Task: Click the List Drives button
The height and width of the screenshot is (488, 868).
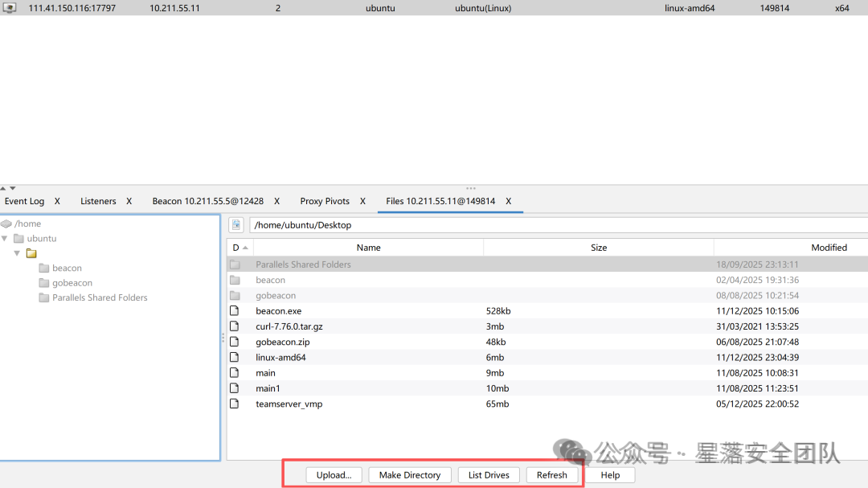Action: coord(489,474)
